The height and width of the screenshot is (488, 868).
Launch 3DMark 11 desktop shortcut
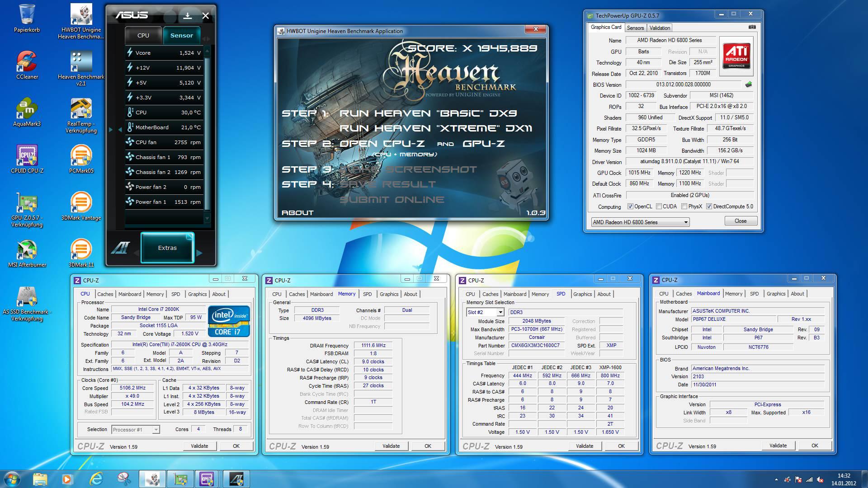pos(81,253)
